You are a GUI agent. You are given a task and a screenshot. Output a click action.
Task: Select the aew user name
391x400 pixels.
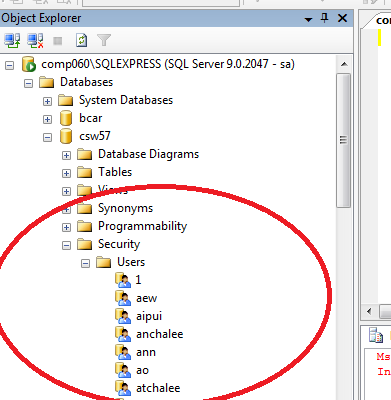pyautogui.click(x=146, y=298)
